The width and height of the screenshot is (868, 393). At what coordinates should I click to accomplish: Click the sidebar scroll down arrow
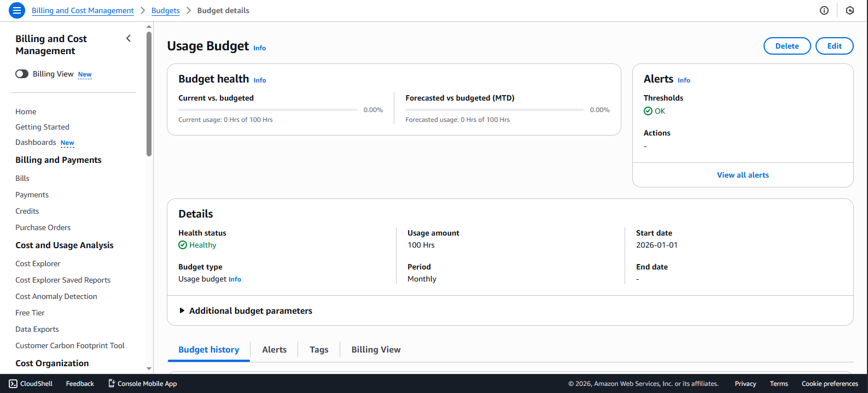tap(149, 369)
